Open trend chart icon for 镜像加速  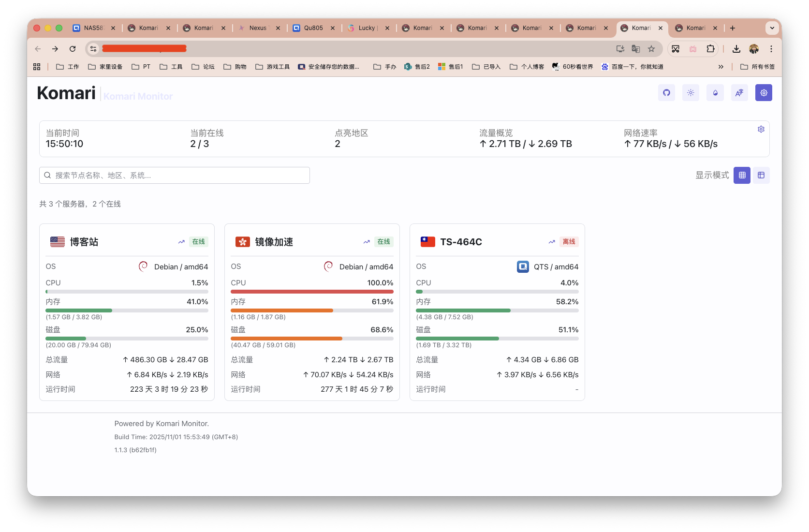367,242
